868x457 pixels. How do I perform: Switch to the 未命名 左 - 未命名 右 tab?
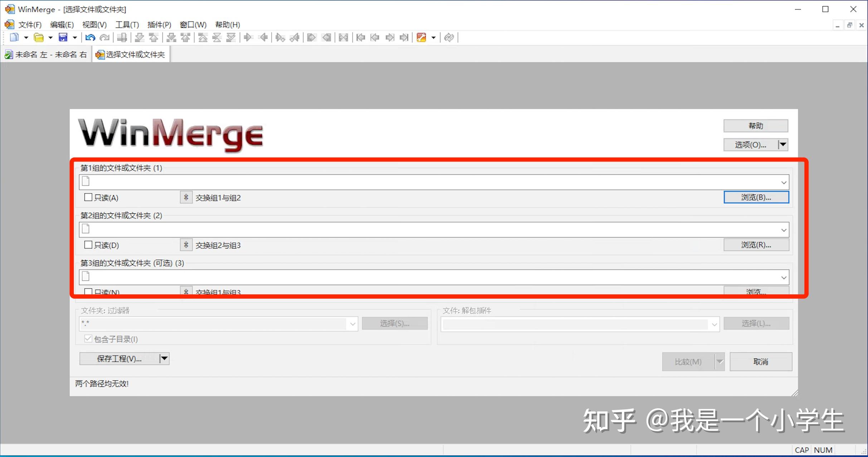click(47, 54)
